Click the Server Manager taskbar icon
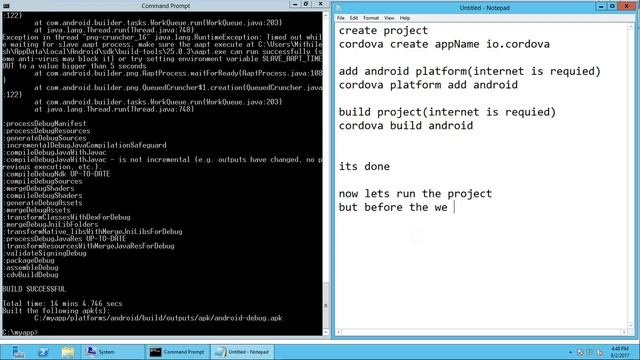Image resolution: width=640 pixels, height=360 pixels. click(18, 352)
